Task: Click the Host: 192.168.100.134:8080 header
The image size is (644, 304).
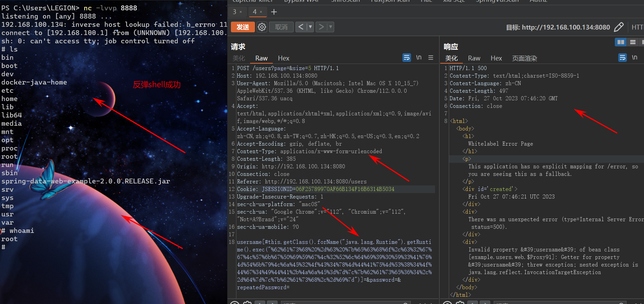Action: [277, 76]
